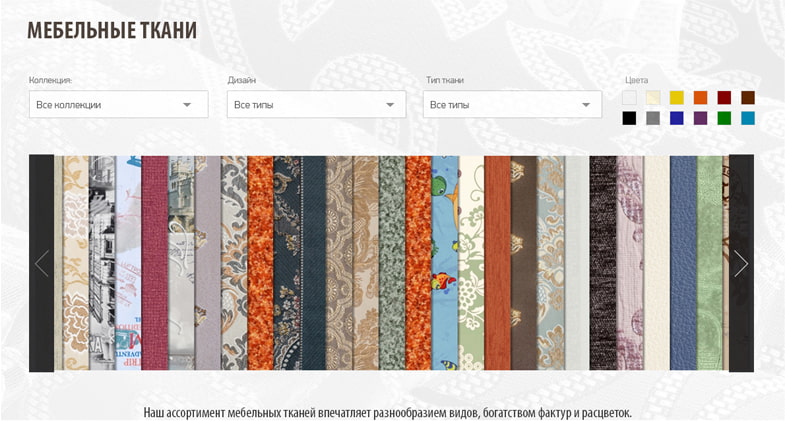Expand the Дизайн dropdown

[x=316, y=104]
